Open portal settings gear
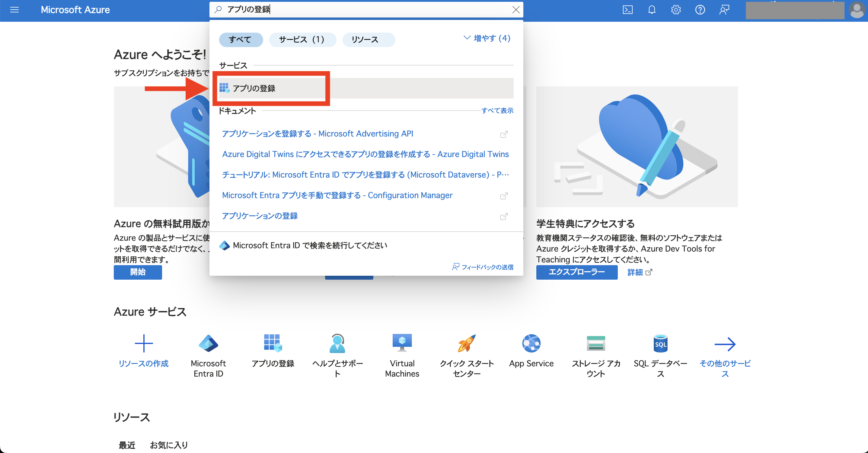Image resolution: width=868 pixels, height=453 pixels. pos(676,10)
